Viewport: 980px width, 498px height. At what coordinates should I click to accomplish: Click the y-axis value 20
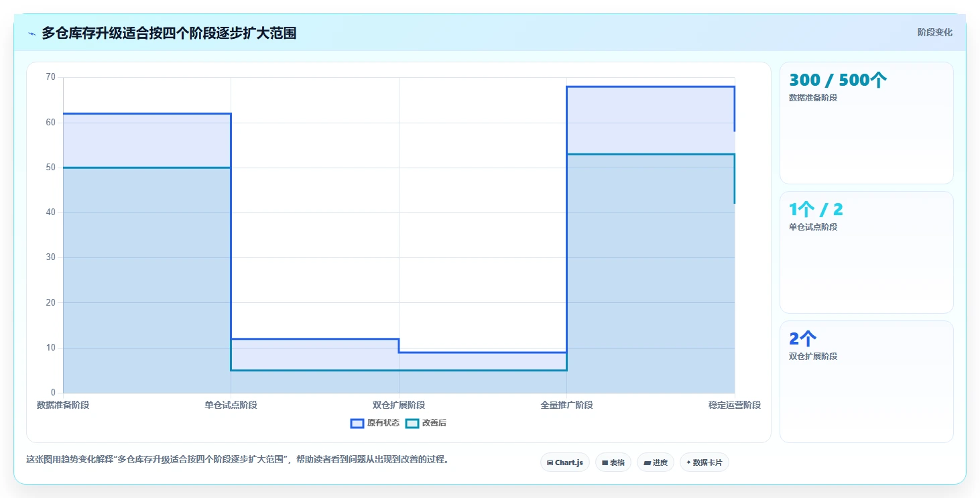51,302
